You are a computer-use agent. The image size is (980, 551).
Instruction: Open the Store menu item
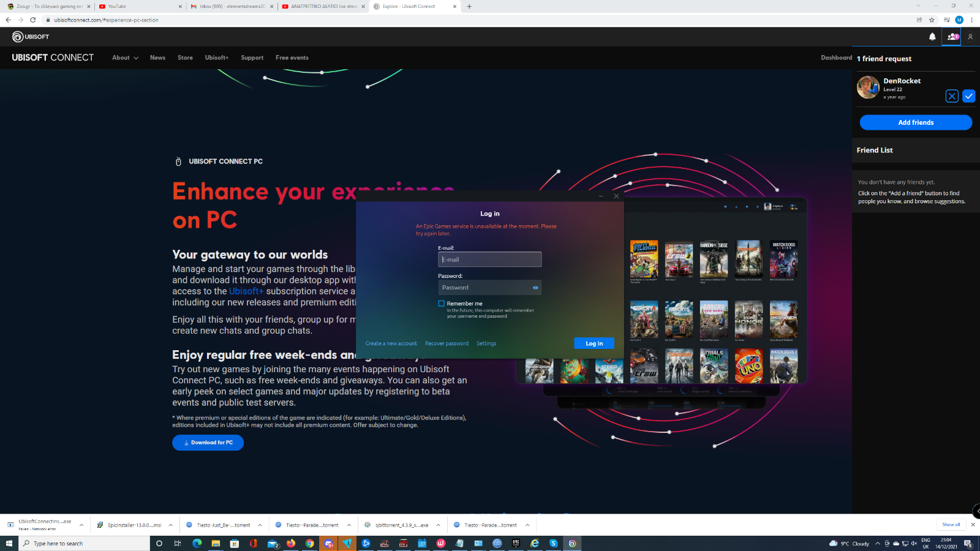click(185, 58)
